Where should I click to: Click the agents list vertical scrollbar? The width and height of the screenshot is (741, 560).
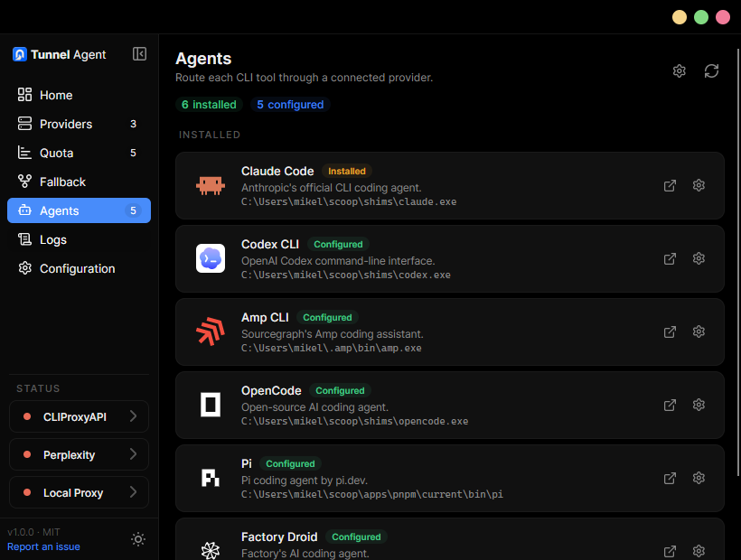[738, 262]
